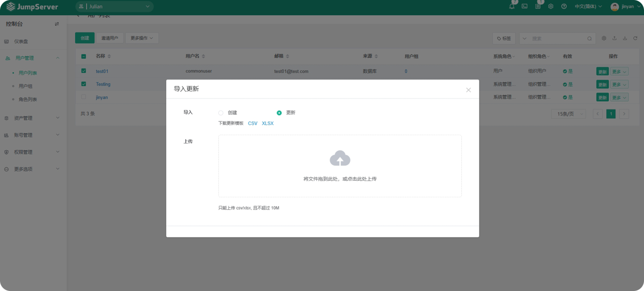
Task: Click the export download icon above table
Action: [625, 38]
